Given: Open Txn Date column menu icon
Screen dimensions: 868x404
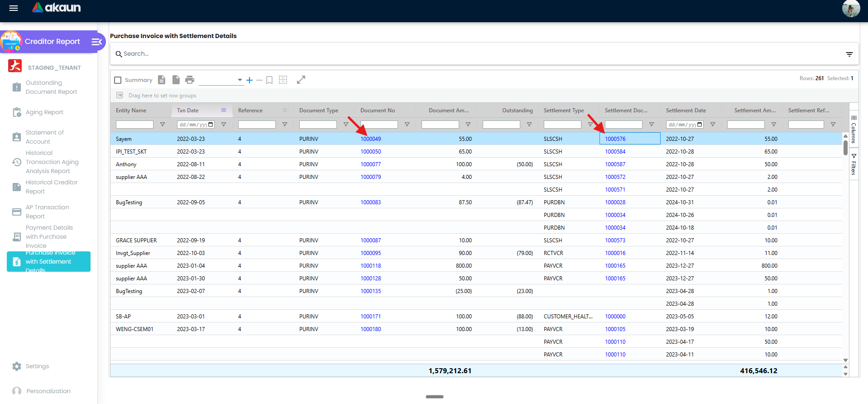Looking at the screenshot, I should tap(224, 110).
